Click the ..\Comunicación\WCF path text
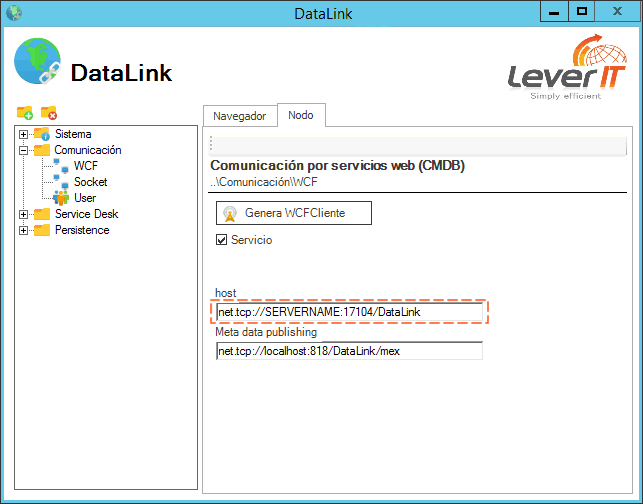This screenshot has width=643, height=504. tap(264, 182)
